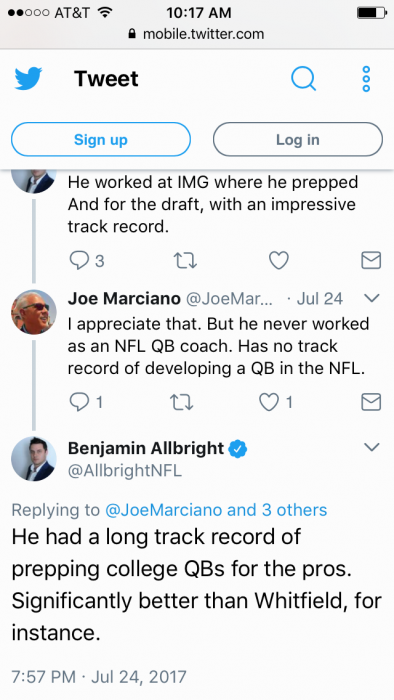394x700 pixels.
Task: Reply to the IMG draft prep tweet
Action: (87, 260)
